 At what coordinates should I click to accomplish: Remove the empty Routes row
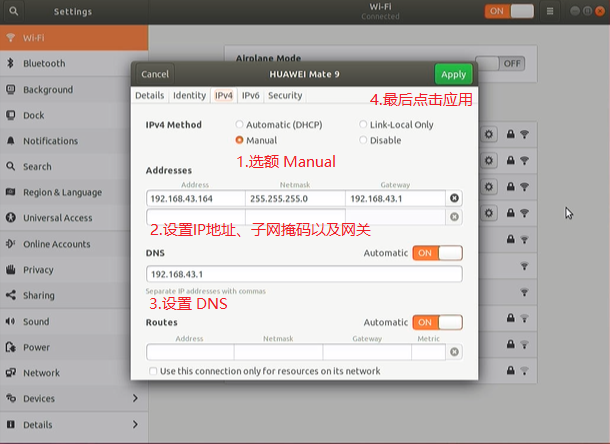point(455,352)
